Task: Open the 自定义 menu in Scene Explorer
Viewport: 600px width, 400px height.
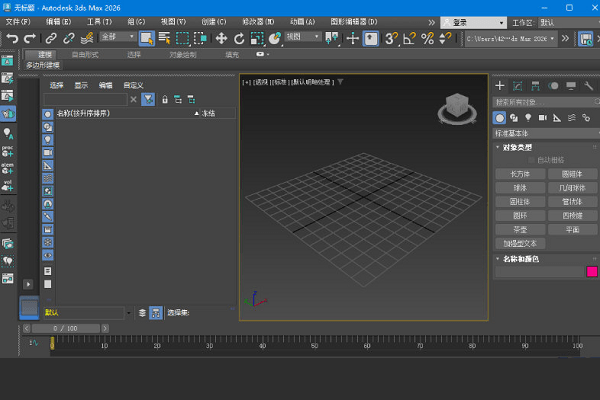Action: pos(134,85)
